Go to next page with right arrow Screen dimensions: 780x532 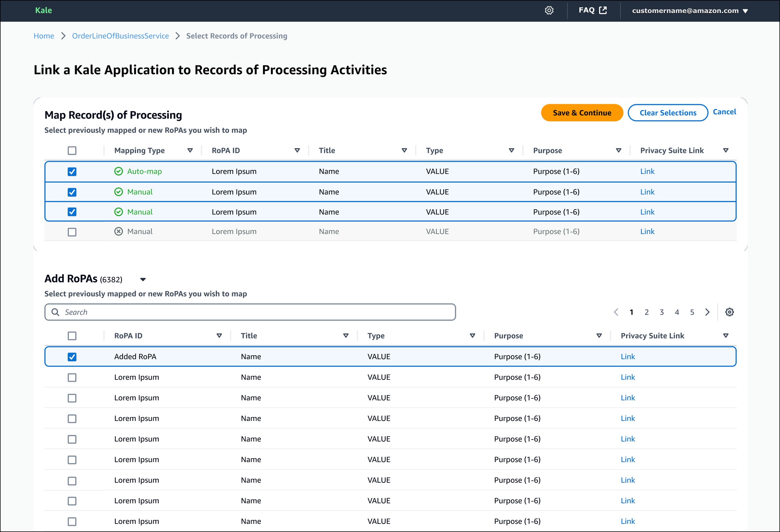708,312
